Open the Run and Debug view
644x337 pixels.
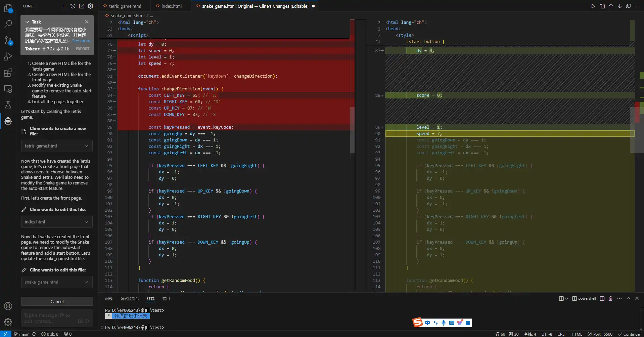tap(8, 56)
